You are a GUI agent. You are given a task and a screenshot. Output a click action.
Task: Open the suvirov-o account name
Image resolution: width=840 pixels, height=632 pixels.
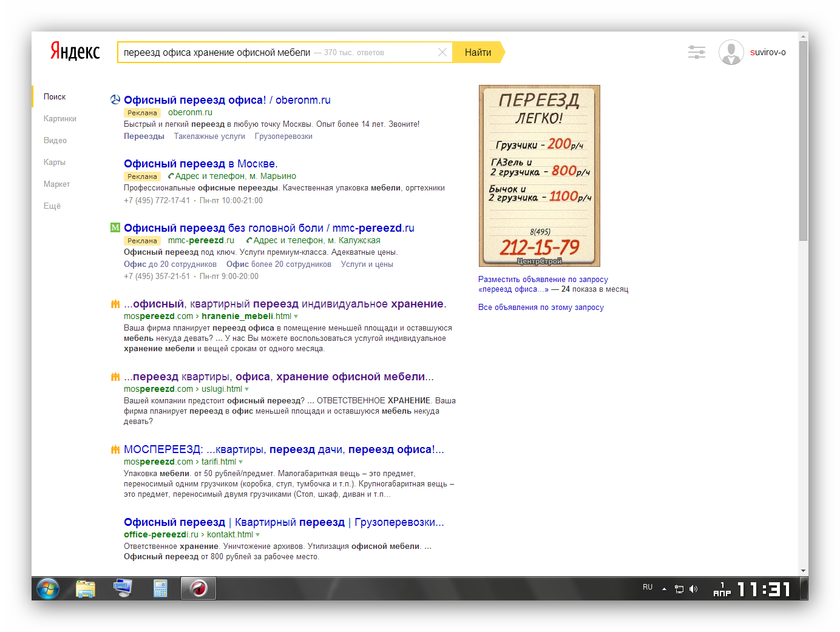[x=768, y=52]
